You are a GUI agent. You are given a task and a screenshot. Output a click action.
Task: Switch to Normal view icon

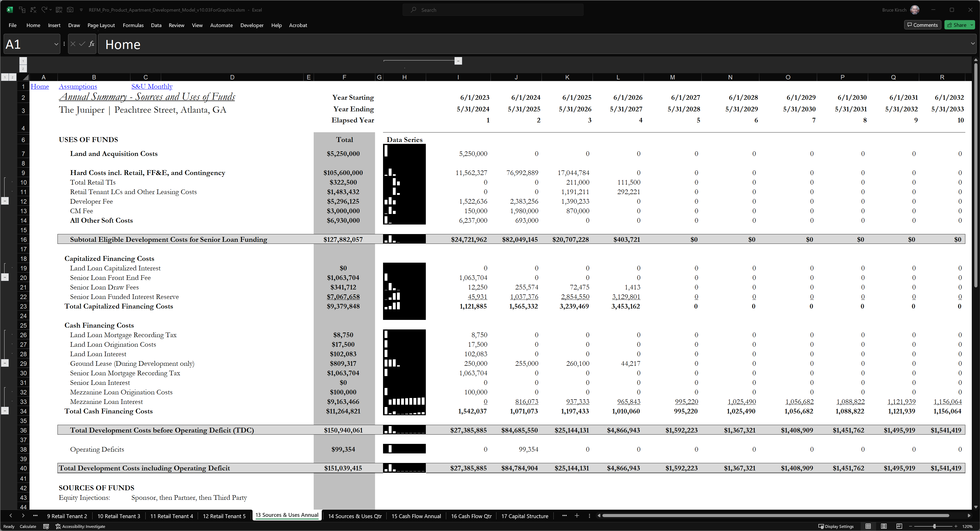tap(868, 526)
